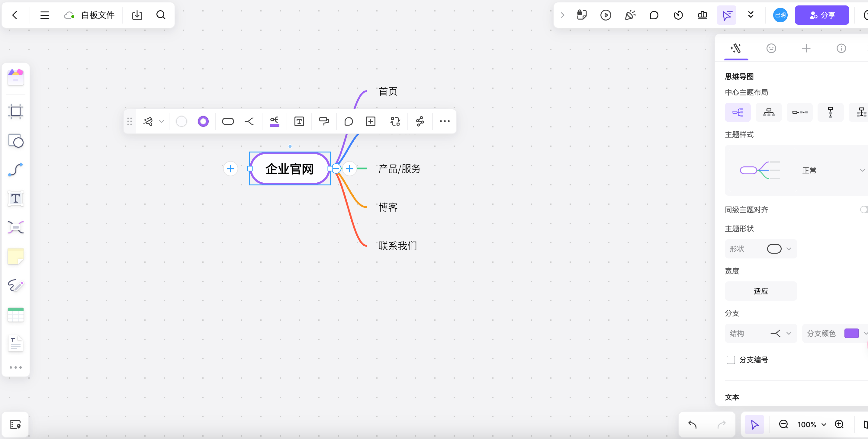Select the Text tool

tap(15, 198)
